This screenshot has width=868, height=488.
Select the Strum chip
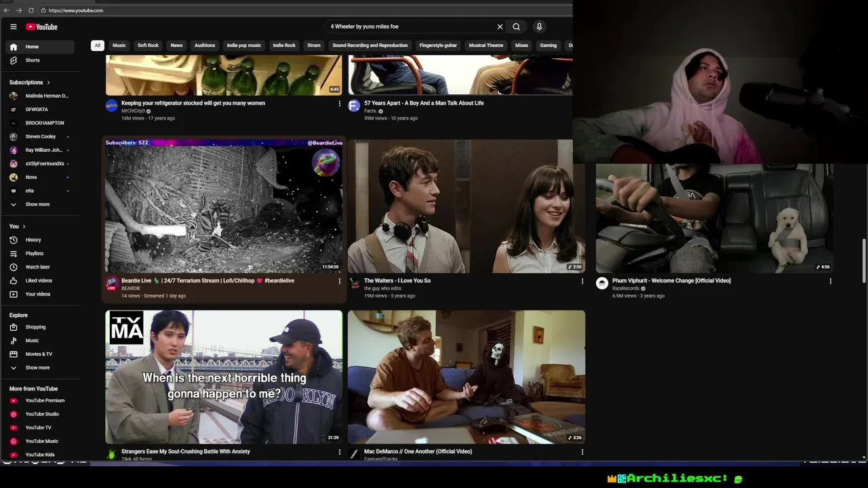point(313,45)
